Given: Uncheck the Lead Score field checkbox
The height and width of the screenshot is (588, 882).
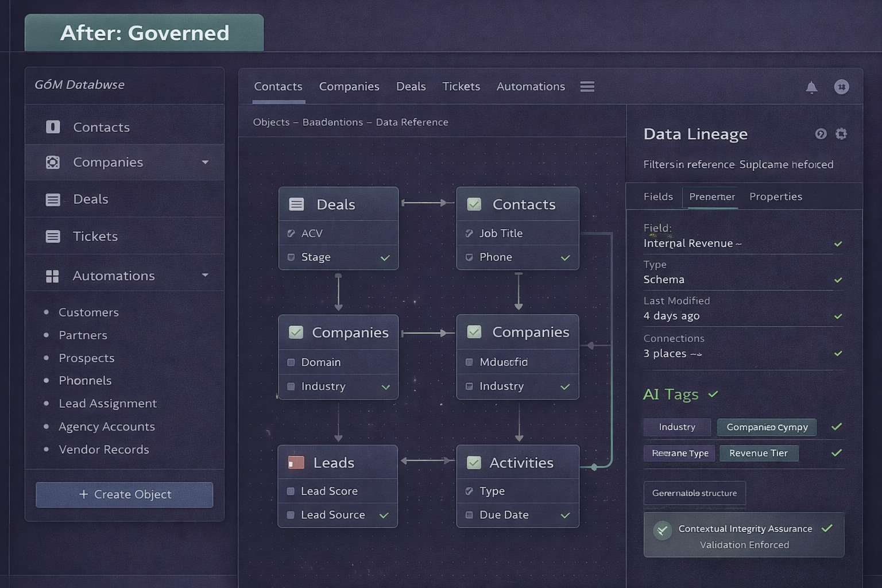Looking at the screenshot, I should 291,491.
